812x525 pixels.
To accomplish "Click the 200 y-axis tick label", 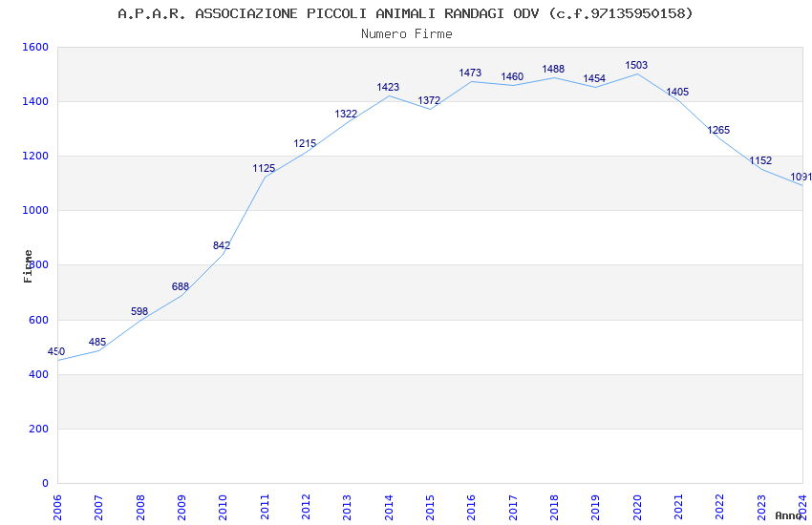I will pyautogui.click(x=39, y=429).
